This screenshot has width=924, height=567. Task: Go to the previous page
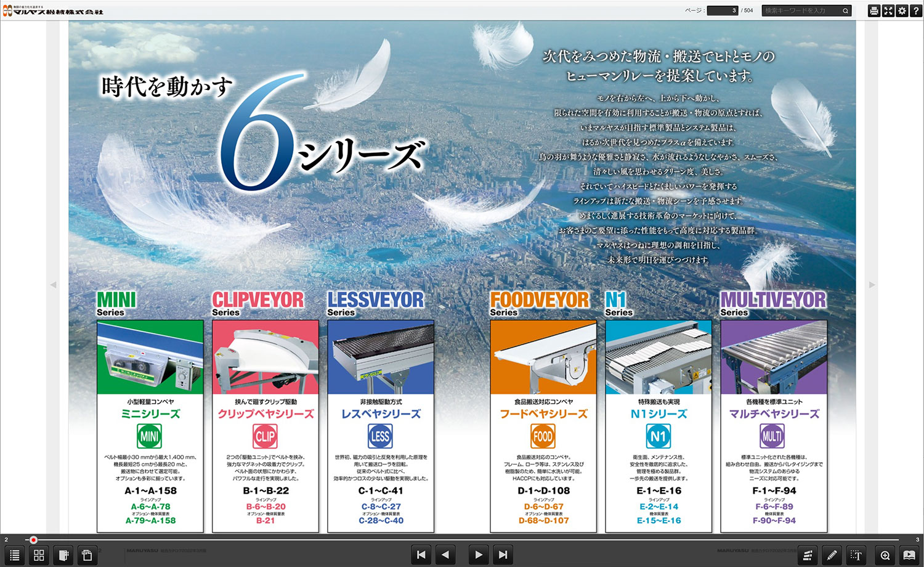pos(445,555)
